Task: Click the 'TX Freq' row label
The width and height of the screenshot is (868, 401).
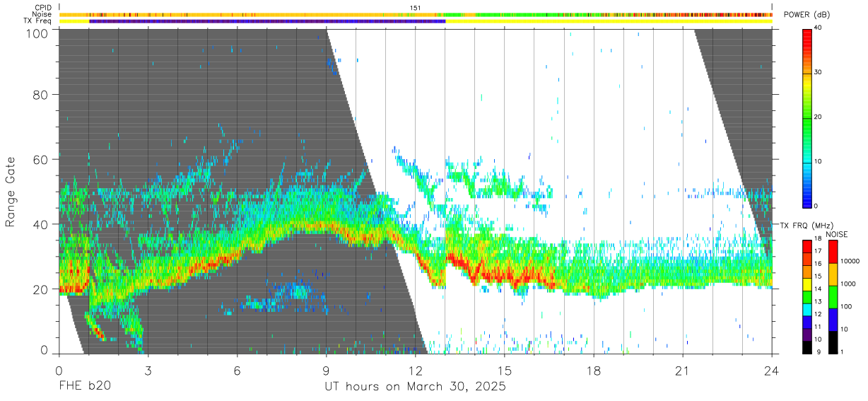Action: (x=38, y=21)
